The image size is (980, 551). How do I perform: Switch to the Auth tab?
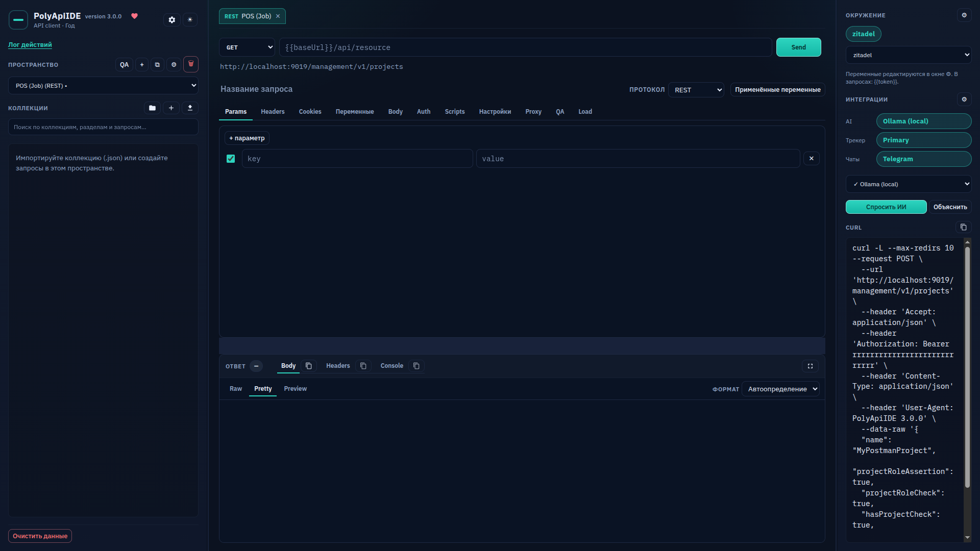point(424,112)
